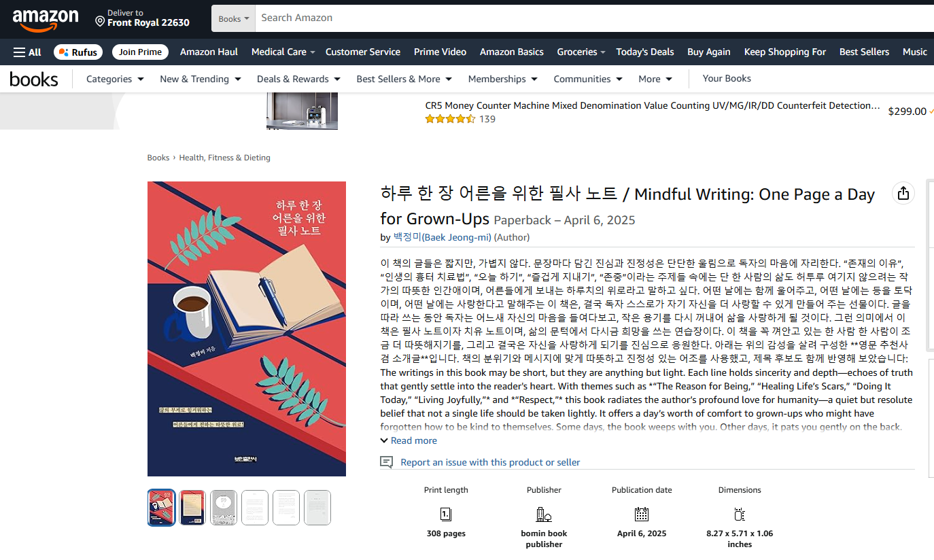Expand the Deals & Rewards menu
Viewport: 934px width, 560px height.
tap(298, 79)
